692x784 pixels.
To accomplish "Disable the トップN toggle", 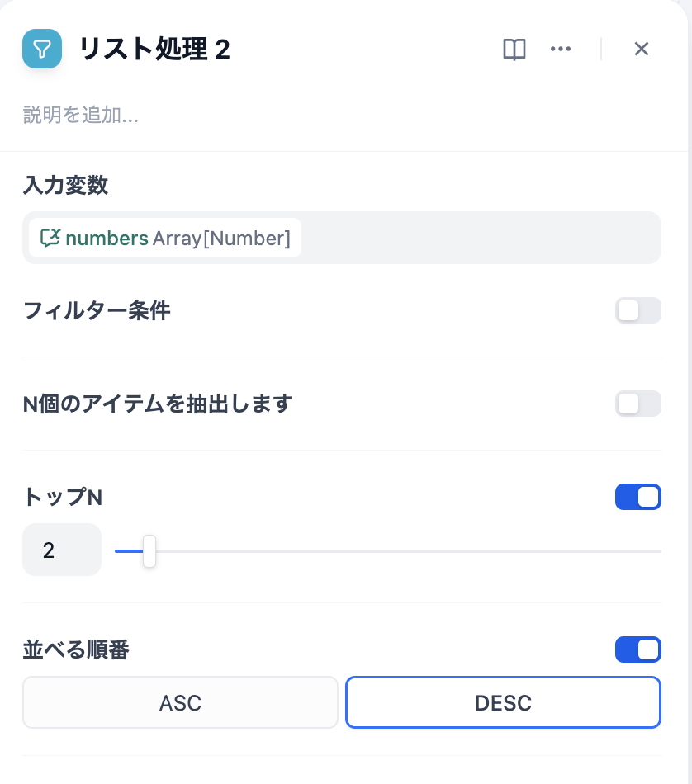I will [x=637, y=497].
